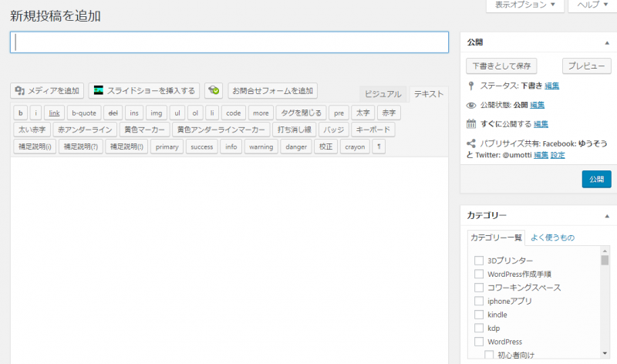Click the paragraph ¶ quicktag button
The width and height of the screenshot is (617, 364).
pos(379,147)
